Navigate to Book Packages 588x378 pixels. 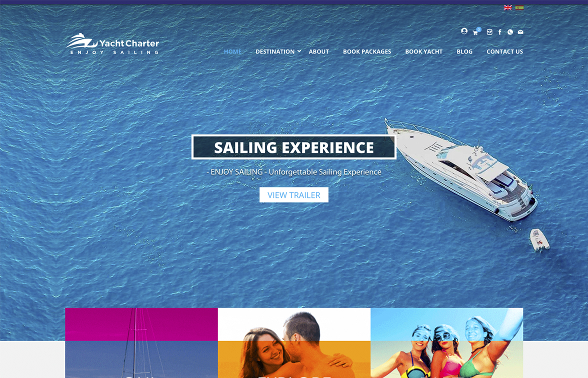click(x=367, y=52)
